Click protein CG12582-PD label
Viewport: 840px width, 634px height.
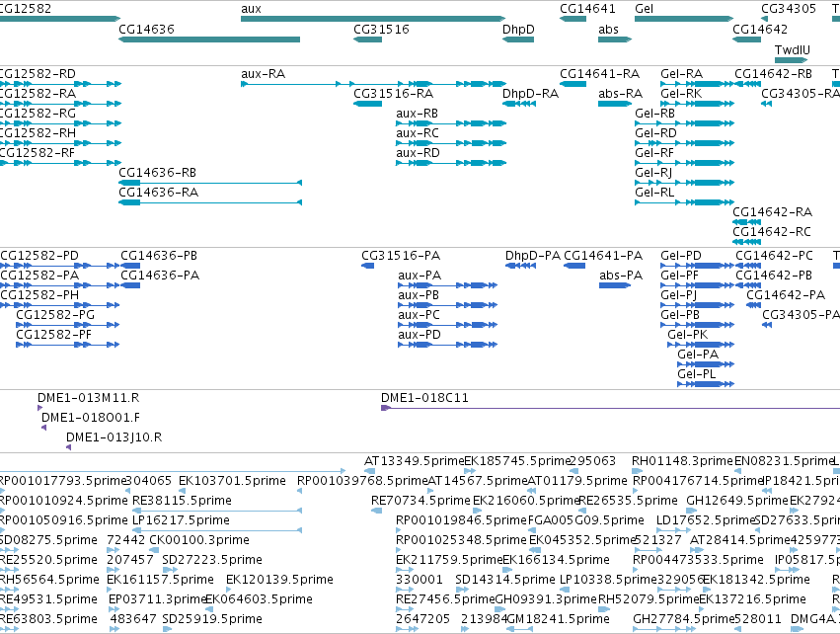coord(39,256)
